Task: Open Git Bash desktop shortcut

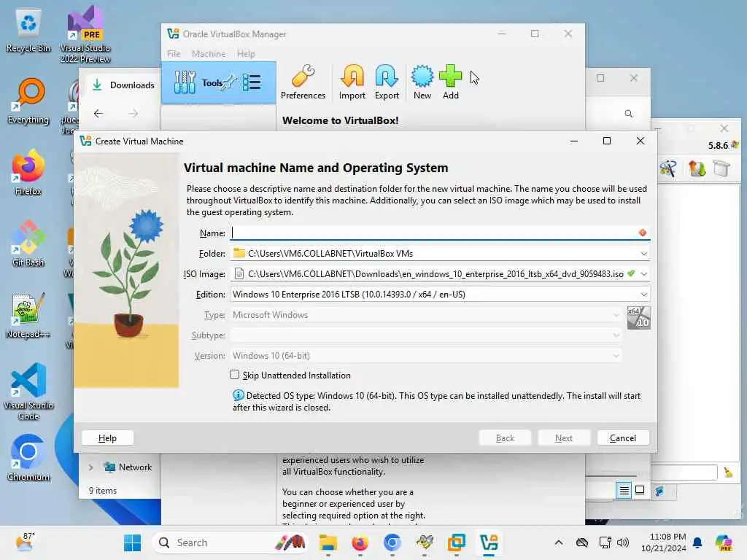Action: pyautogui.click(x=28, y=244)
